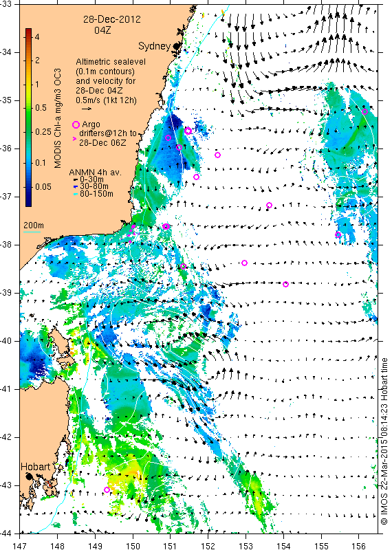Click the latitude axis label '-44'

[6, 533]
